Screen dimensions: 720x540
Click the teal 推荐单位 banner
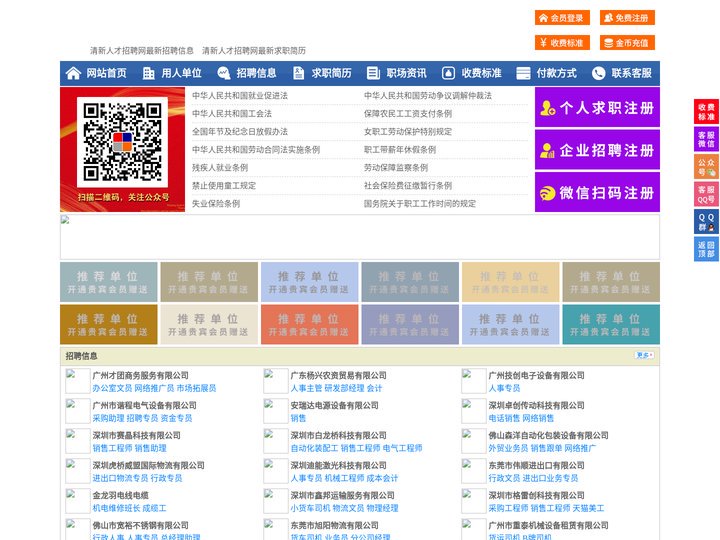611,324
